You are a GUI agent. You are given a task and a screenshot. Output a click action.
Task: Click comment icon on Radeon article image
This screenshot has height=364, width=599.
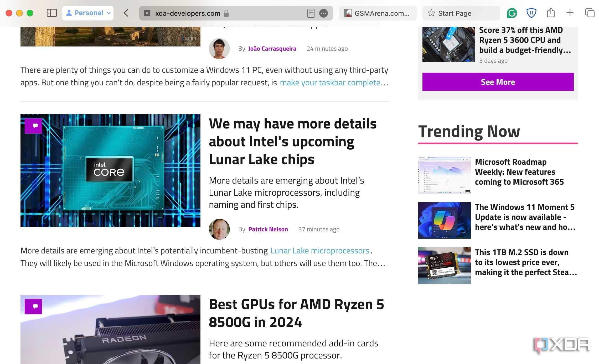tap(33, 306)
